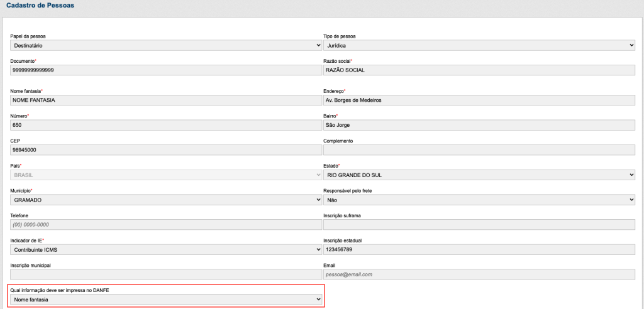Open the DANFE printed information dropdown
The height and width of the screenshot is (309, 644).
pos(166,300)
